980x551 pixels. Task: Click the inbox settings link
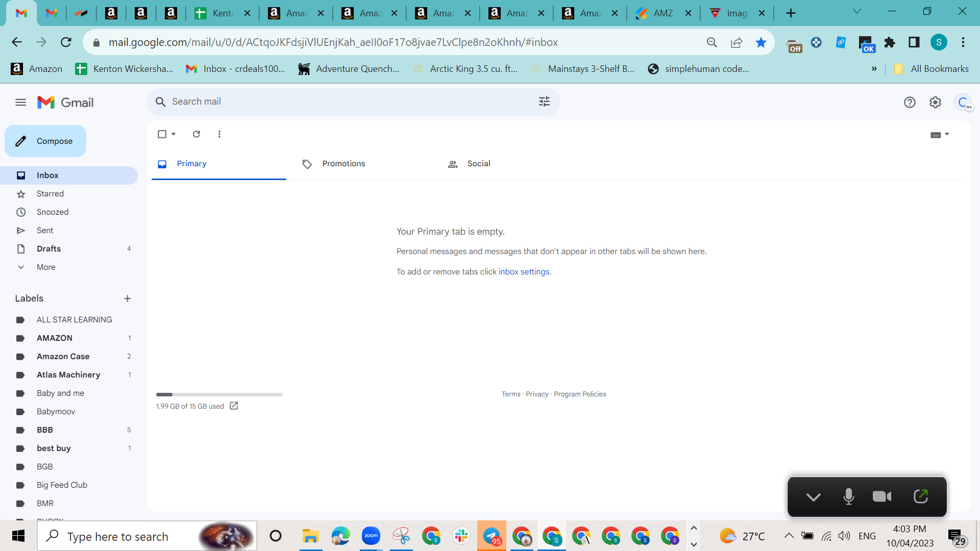(x=524, y=272)
